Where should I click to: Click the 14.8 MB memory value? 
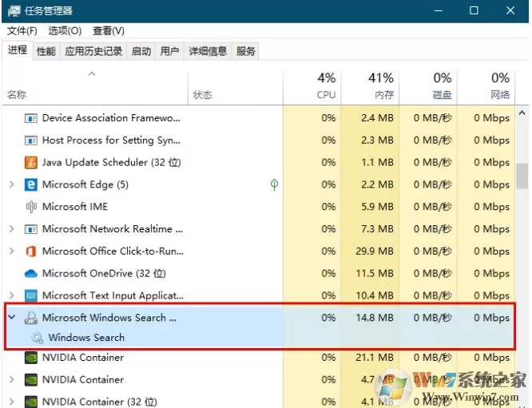pyautogui.click(x=375, y=318)
